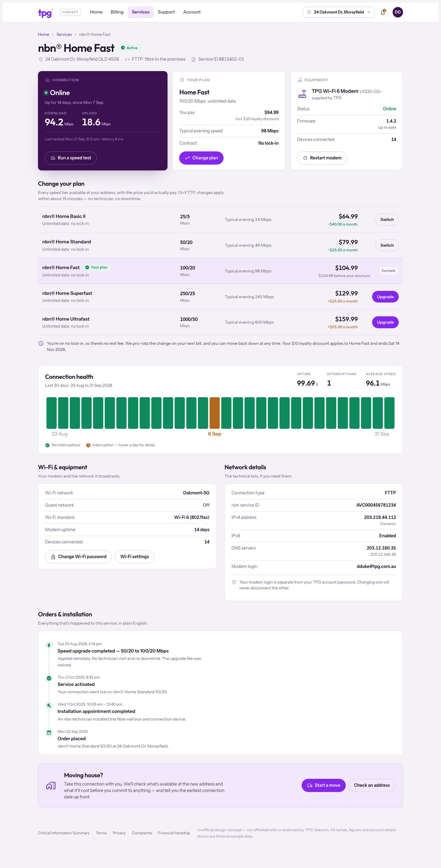This screenshot has width=441, height=868.
Task: Click modem login dduke@tpg.com.au
Action: [x=376, y=567]
